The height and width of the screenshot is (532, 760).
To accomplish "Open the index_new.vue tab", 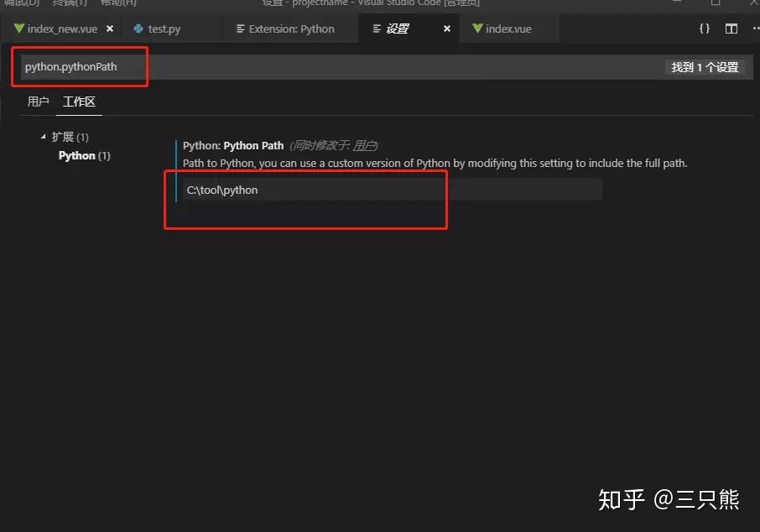I will 62,29.
